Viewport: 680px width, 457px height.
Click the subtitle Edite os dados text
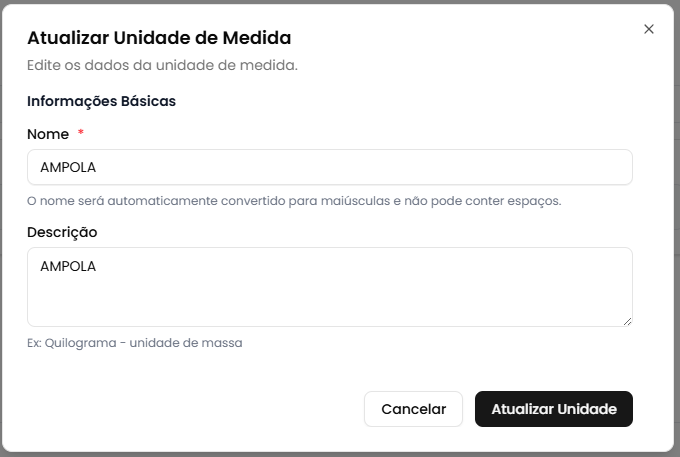(162, 66)
